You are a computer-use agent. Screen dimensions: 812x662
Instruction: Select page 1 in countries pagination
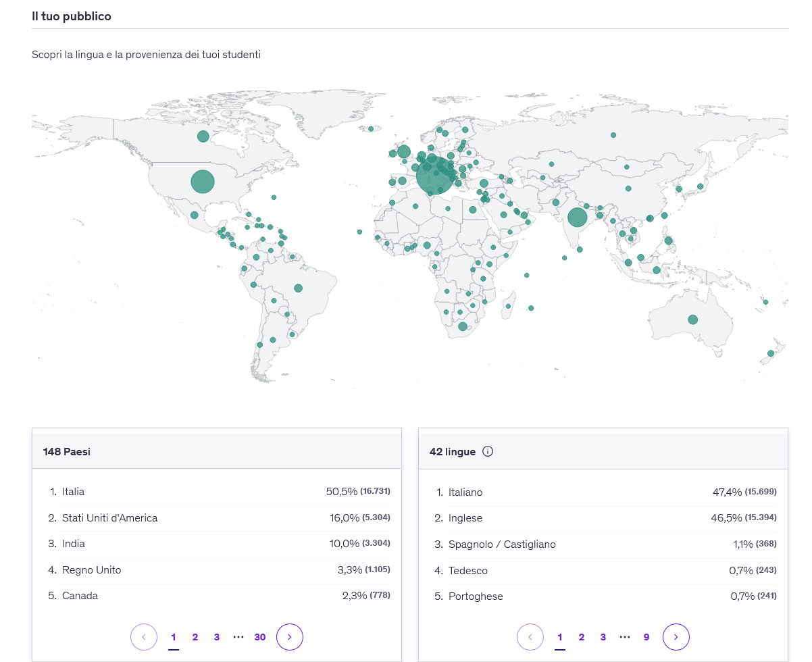click(174, 637)
